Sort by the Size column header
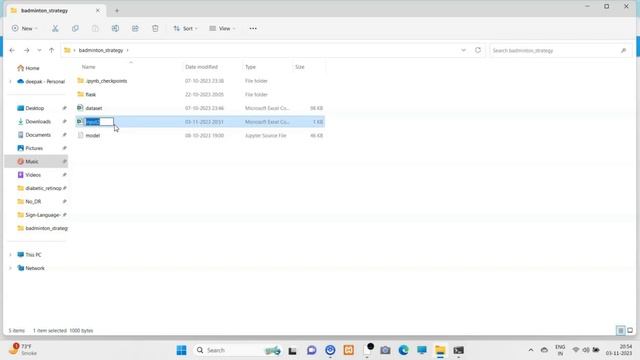The width and height of the screenshot is (640, 360). click(300, 67)
